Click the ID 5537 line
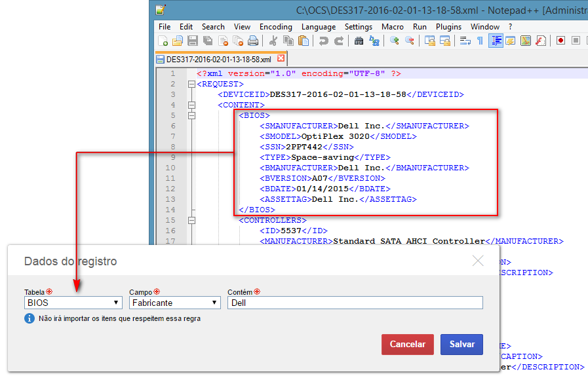This screenshot has height=376, width=588. point(293,231)
